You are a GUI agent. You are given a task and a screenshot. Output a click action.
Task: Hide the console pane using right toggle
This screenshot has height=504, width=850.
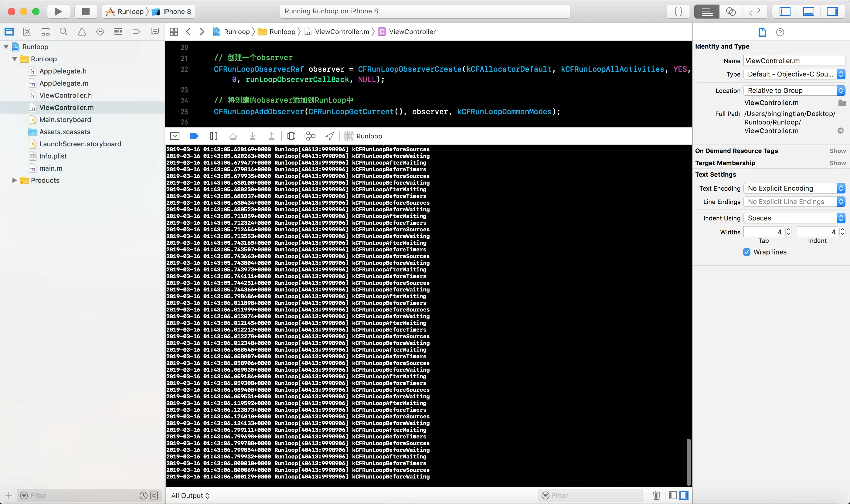(684, 495)
